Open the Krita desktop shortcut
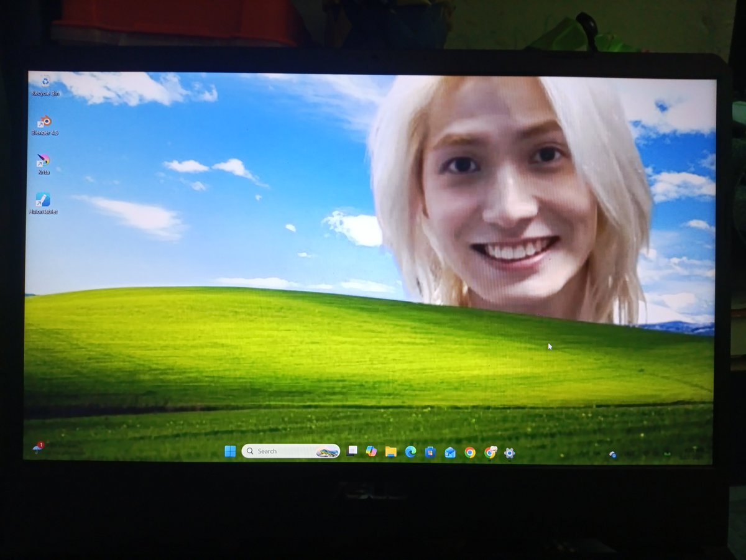The height and width of the screenshot is (560, 746). click(x=43, y=164)
